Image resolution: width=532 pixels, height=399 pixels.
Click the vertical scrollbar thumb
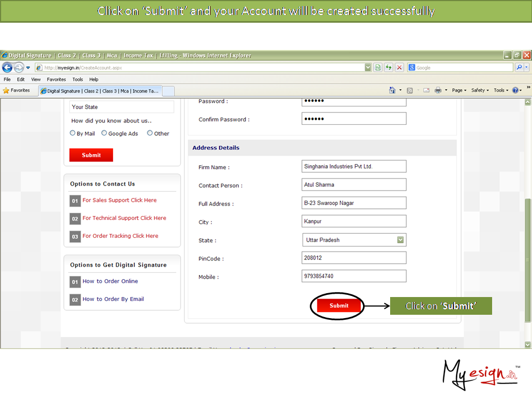[x=528, y=259]
